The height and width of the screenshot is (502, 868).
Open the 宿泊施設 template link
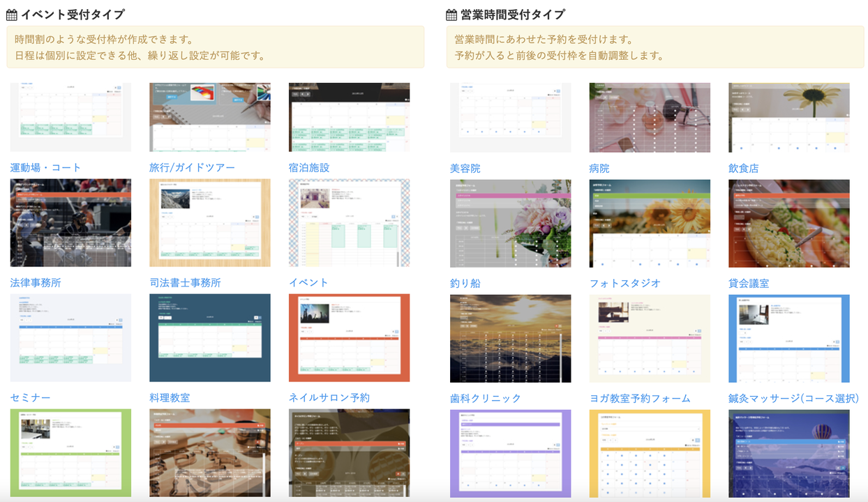[x=309, y=167]
